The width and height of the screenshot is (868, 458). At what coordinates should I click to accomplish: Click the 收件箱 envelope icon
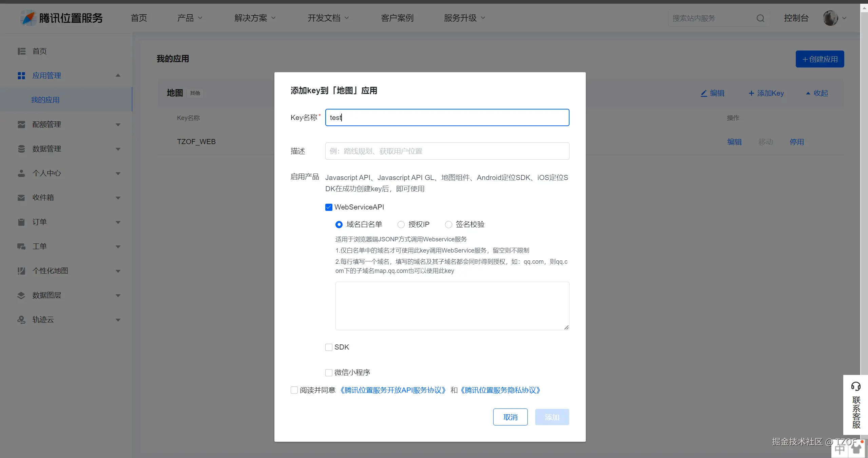tap(21, 198)
